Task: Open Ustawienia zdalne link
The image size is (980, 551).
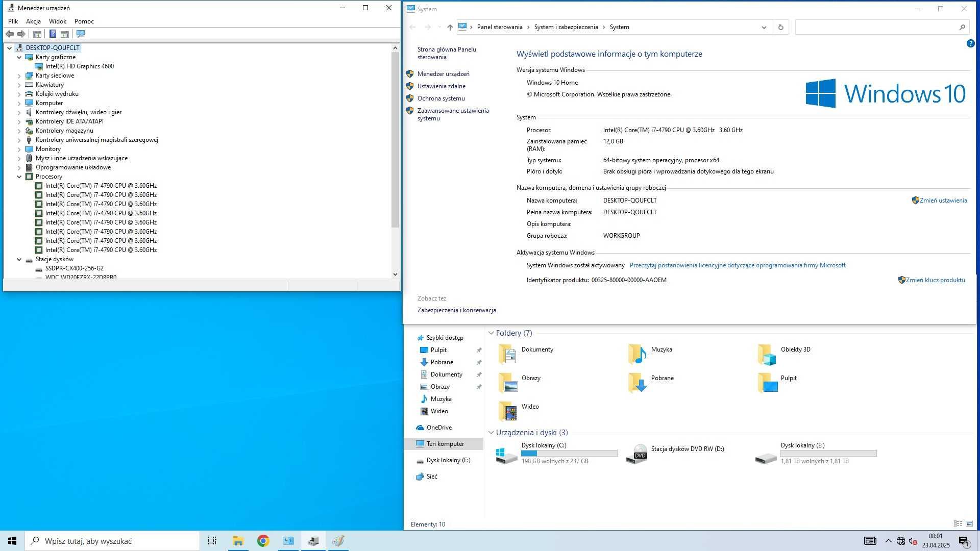Action: [442, 86]
